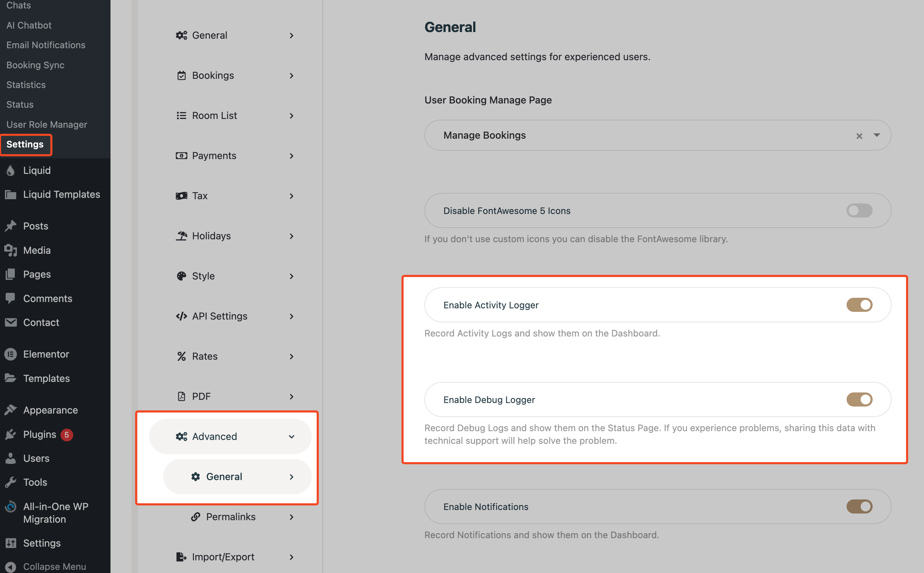Open the Room List settings tab
Image resolution: width=924 pixels, height=573 pixels.
(x=214, y=115)
